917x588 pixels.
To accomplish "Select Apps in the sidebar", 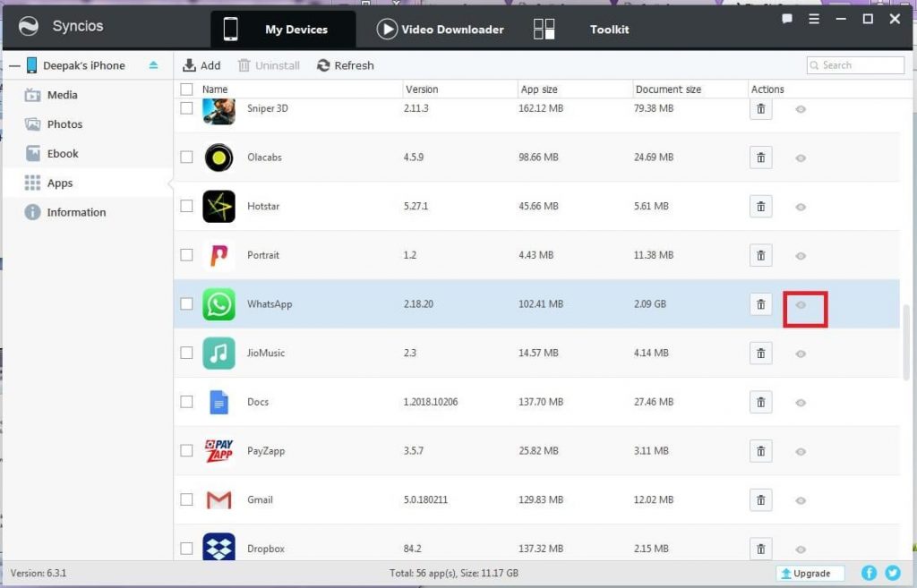I will (88, 183).
